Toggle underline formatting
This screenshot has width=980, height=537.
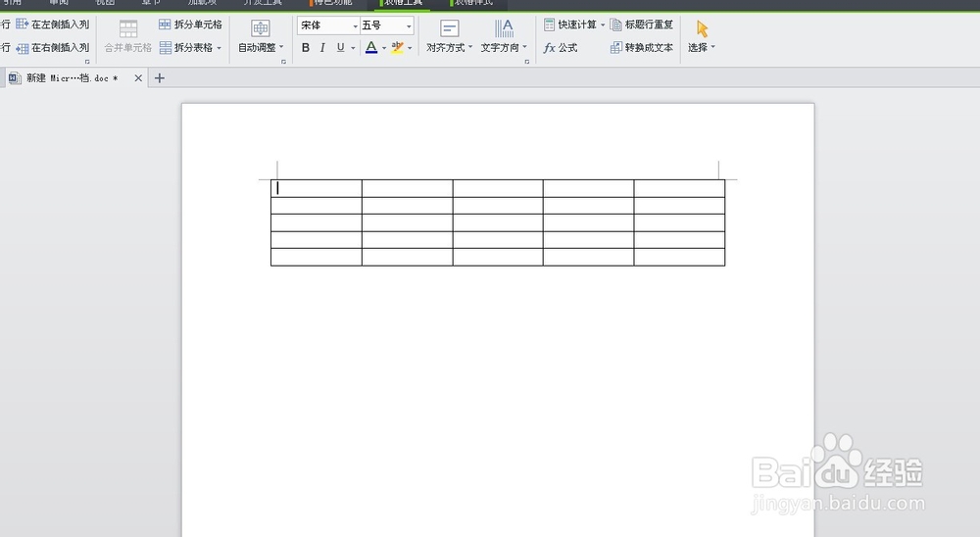[341, 47]
